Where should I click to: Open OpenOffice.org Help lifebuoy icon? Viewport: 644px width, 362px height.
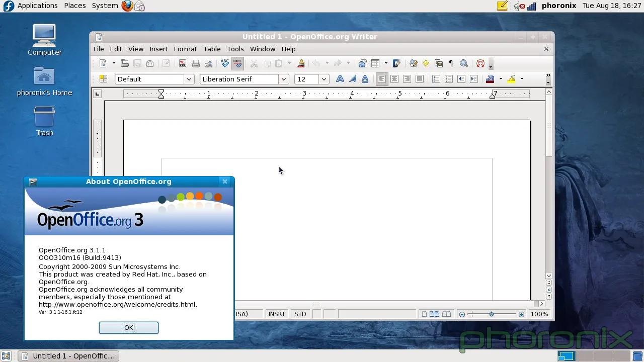coord(480,63)
